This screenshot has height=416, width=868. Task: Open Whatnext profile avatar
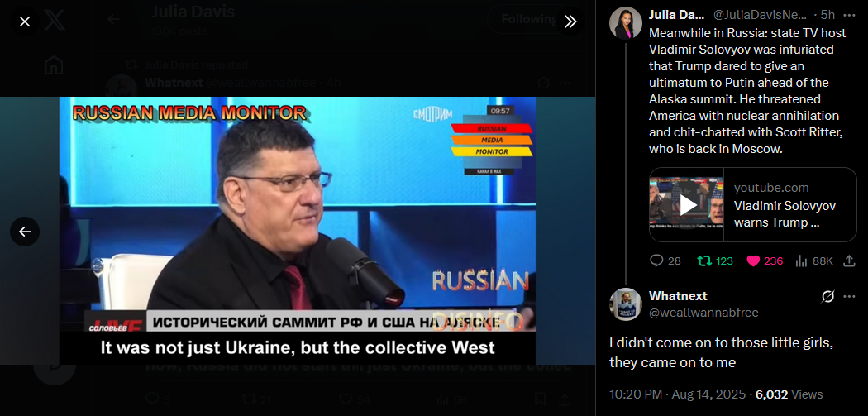[x=626, y=304]
